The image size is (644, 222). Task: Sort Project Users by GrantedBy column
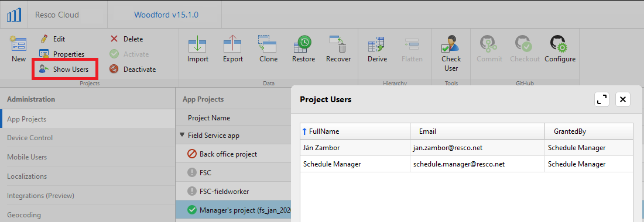click(588, 131)
